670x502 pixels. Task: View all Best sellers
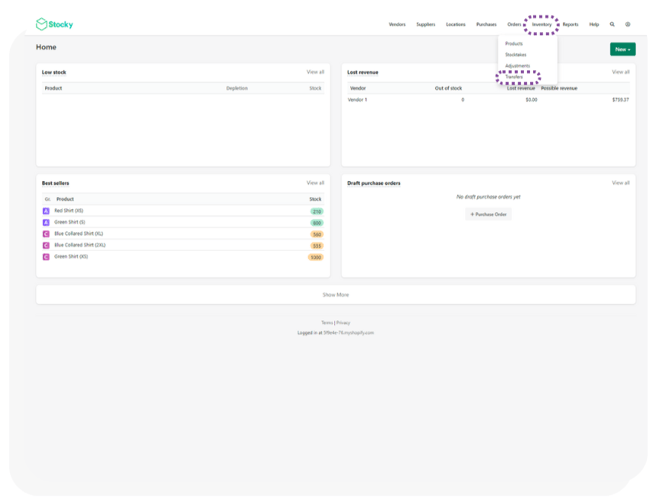(315, 183)
